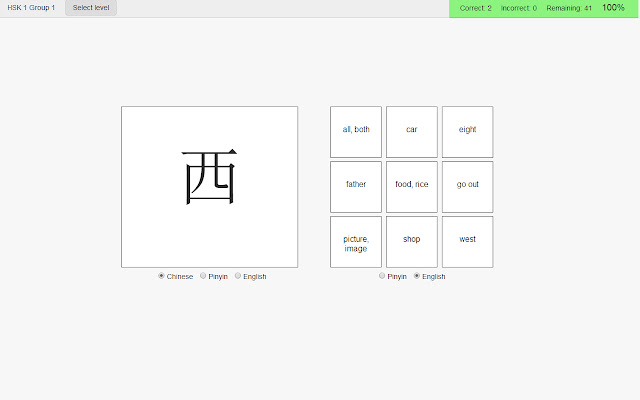Select the 'west' answer tile
The image size is (640, 400).
point(467,242)
